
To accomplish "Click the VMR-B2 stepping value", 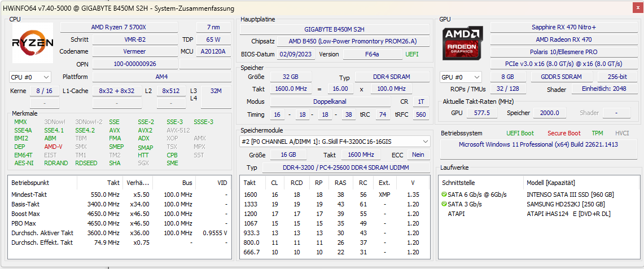I will (135, 40).
